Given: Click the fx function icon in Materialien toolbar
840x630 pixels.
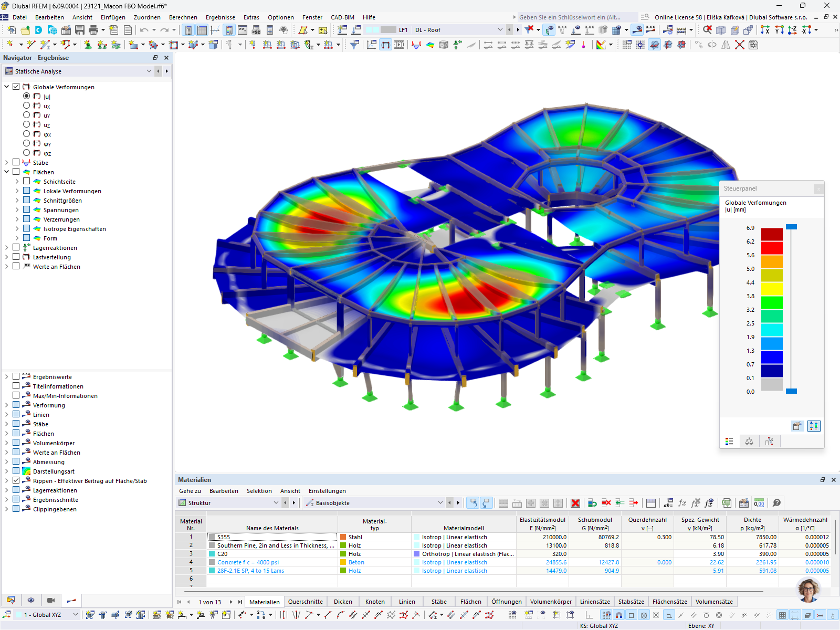Looking at the screenshot, I should pos(682,503).
